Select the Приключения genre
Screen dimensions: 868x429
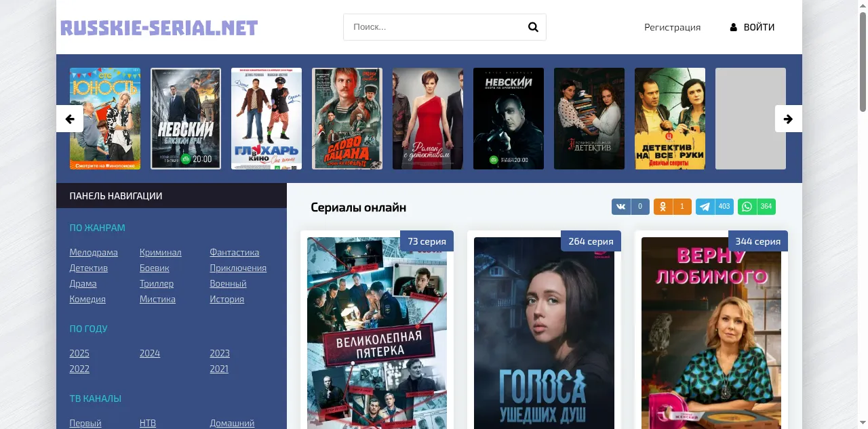238,268
